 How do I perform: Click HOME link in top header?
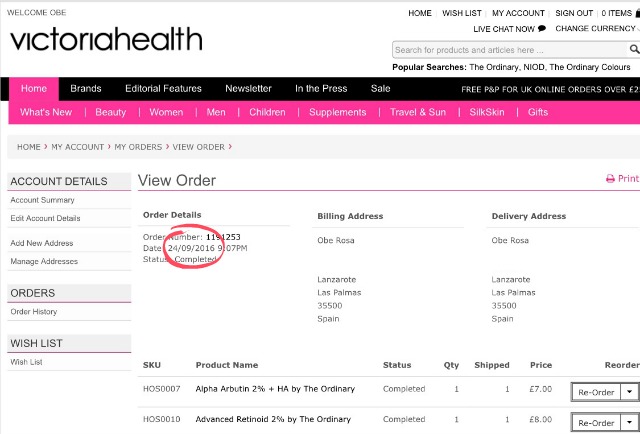pyautogui.click(x=420, y=13)
